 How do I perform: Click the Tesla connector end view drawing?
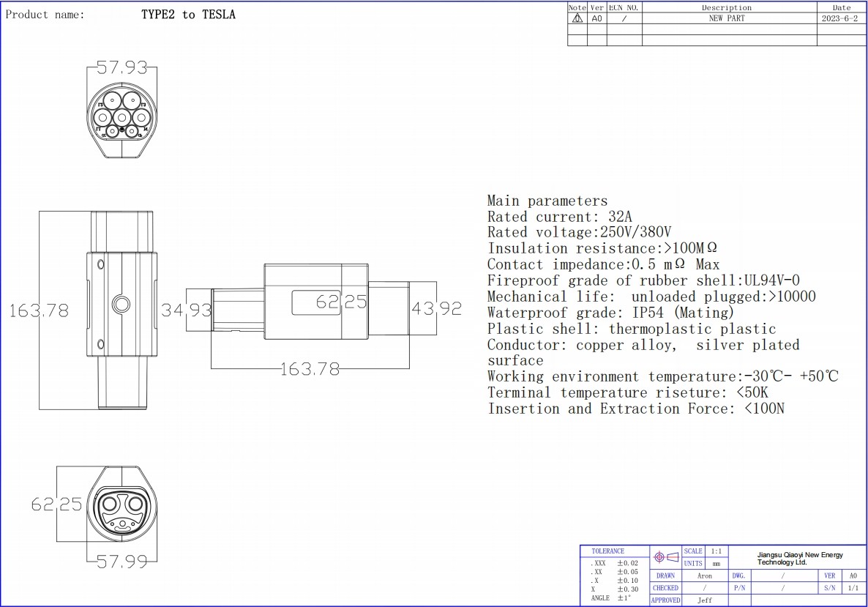[122, 508]
